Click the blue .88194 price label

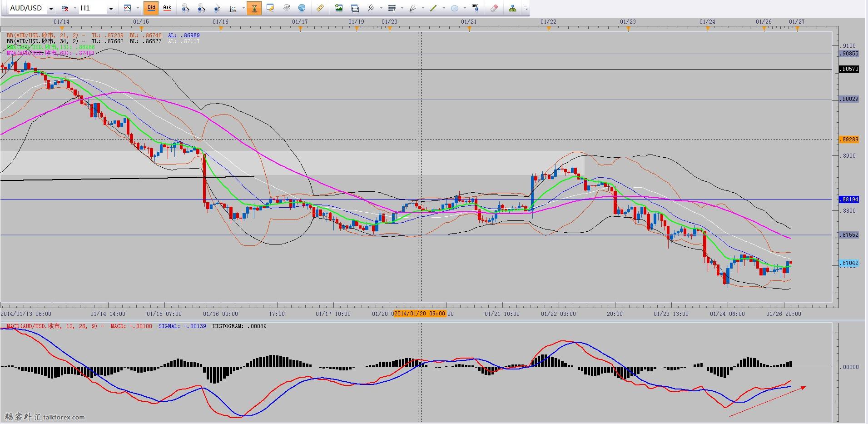click(849, 200)
